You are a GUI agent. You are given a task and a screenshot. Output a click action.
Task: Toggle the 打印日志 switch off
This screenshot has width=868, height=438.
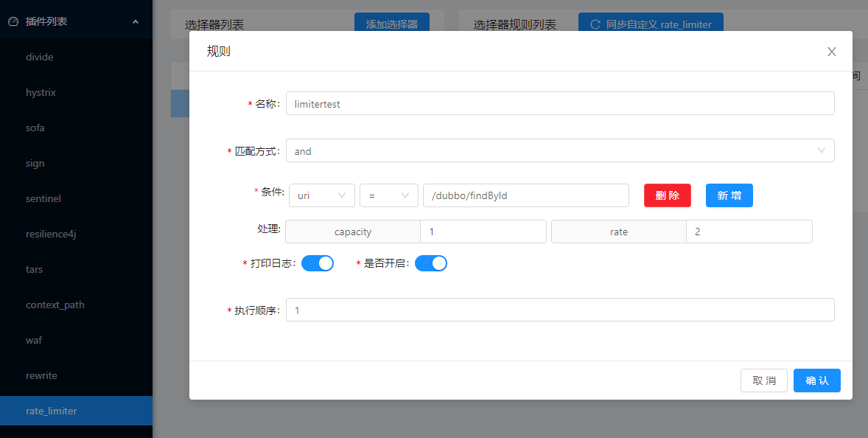318,263
